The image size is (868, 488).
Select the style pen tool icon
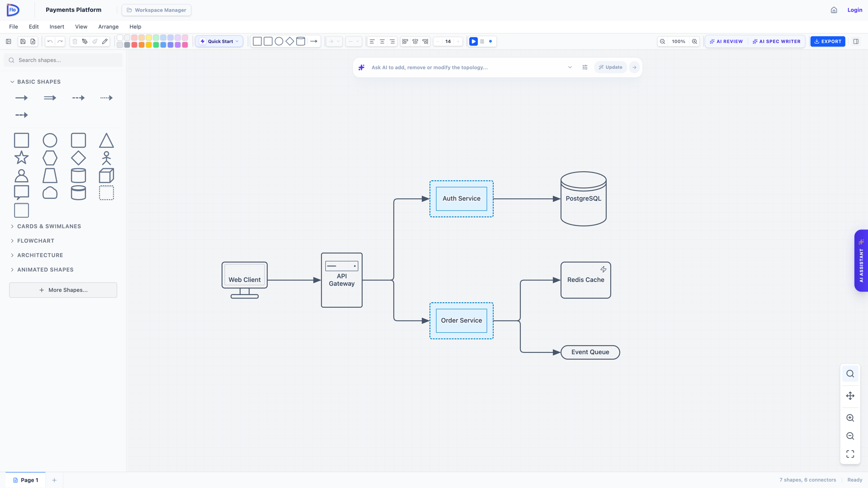pos(85,42)
